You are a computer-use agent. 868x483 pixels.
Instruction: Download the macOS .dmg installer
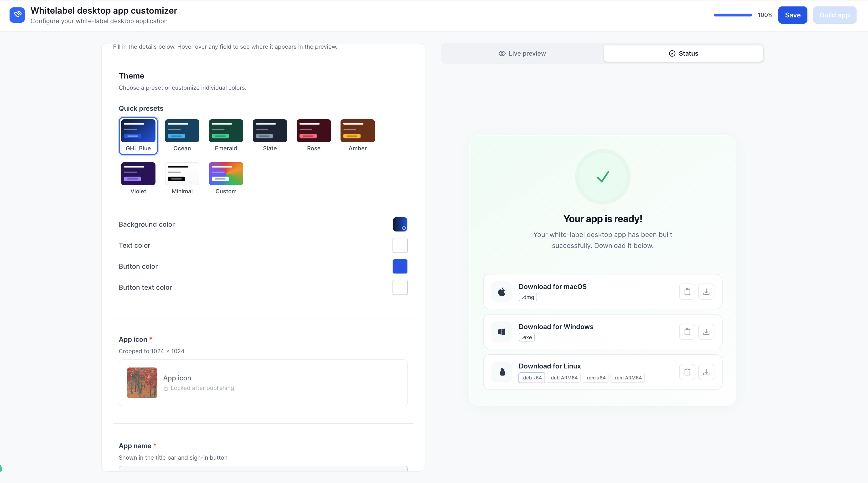706,292
